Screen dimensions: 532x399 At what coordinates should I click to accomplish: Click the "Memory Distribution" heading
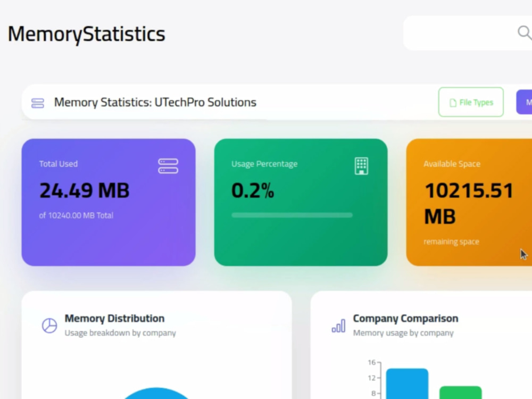[x=115, y=318]
